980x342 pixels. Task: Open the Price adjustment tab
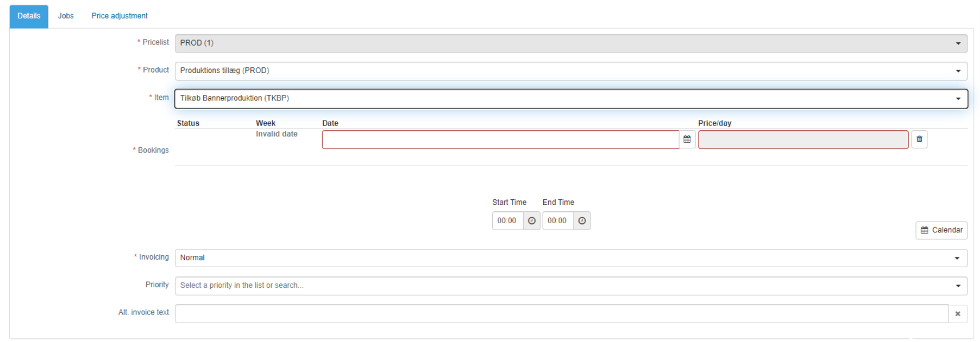click(x=119, y=16)
